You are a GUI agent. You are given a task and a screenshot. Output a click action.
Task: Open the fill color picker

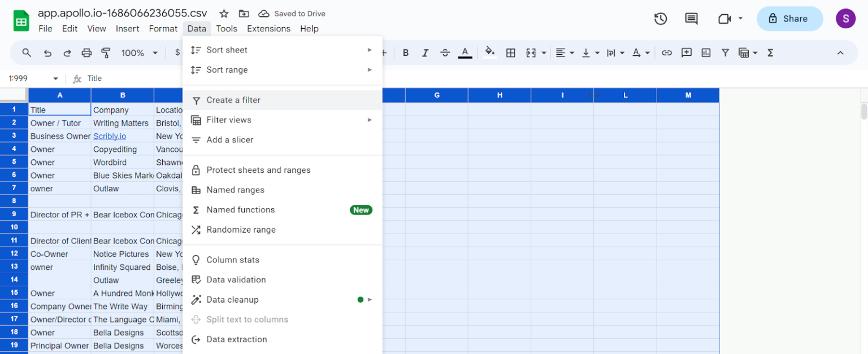coord(489,53)
